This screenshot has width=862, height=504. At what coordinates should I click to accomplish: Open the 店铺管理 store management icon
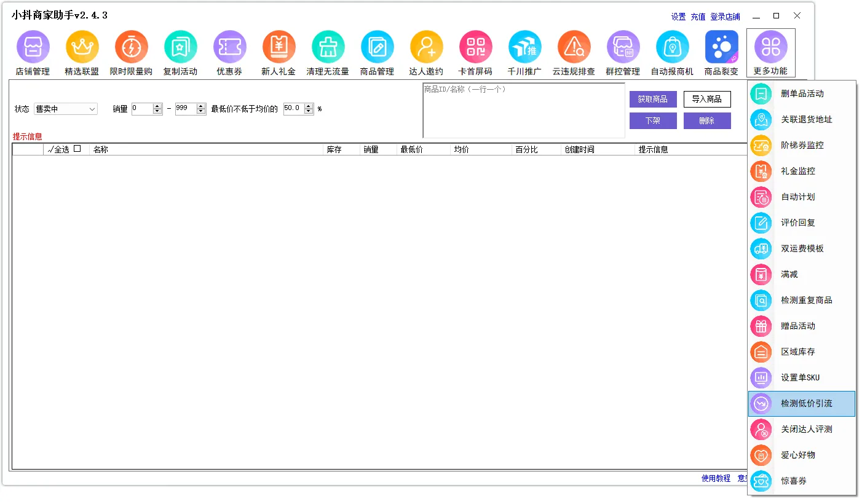click(33, 47)
